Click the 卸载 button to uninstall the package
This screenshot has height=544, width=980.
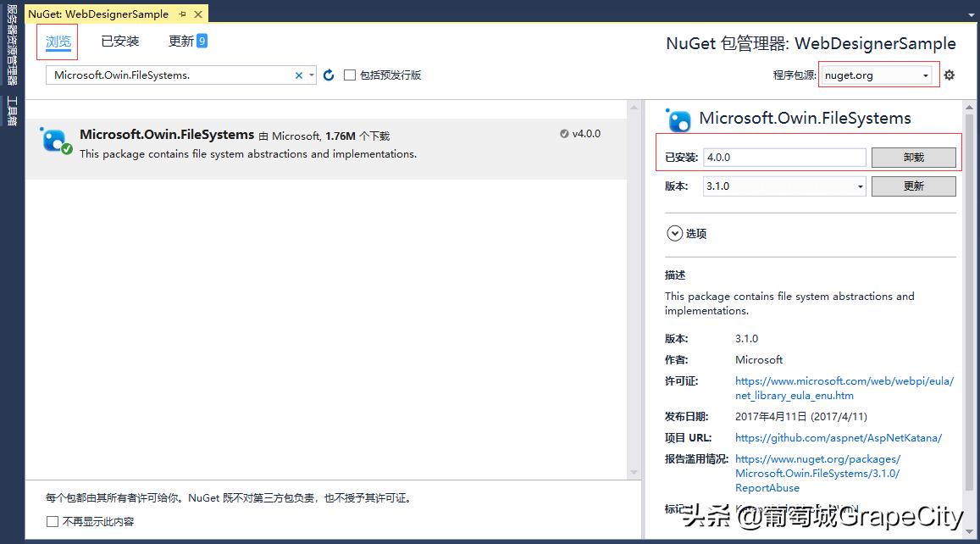(913, 157)
